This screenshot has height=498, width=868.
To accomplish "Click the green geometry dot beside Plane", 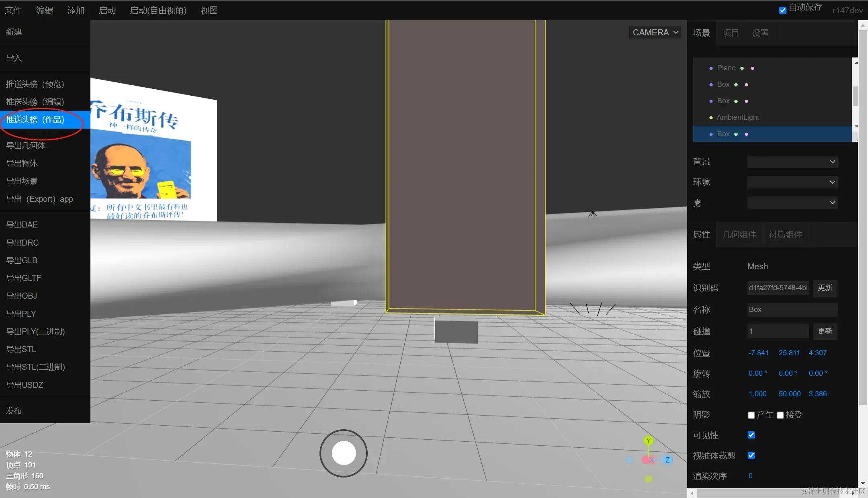I will click(742, 68).
